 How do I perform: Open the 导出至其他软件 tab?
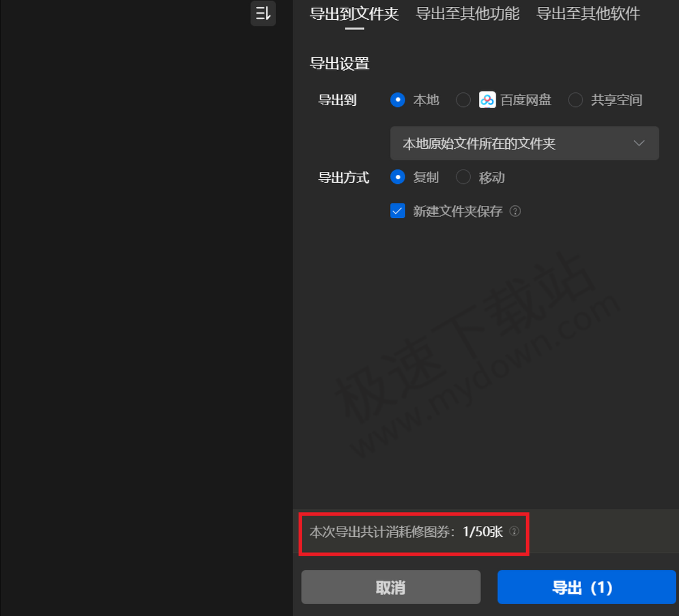click(x=587, y=14)
